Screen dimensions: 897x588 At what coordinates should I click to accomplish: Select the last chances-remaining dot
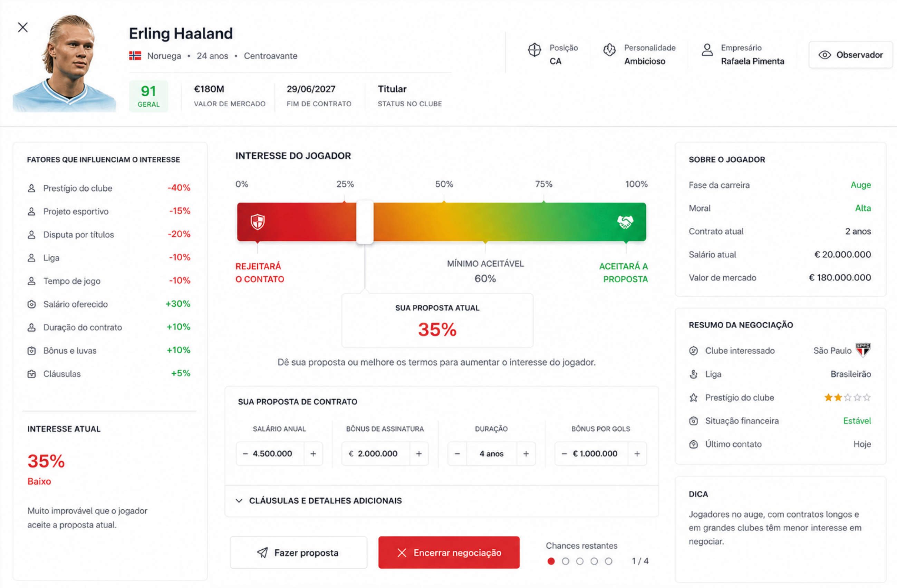(x=608, y=561)
